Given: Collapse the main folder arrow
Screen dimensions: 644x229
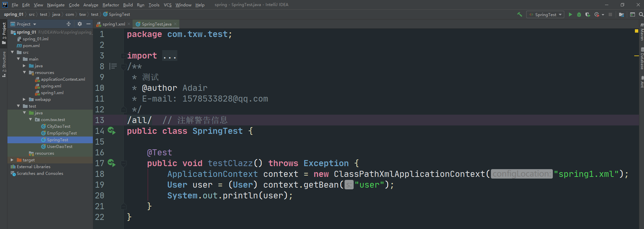Looking at the screenshot, I should [x=19, y=59].
